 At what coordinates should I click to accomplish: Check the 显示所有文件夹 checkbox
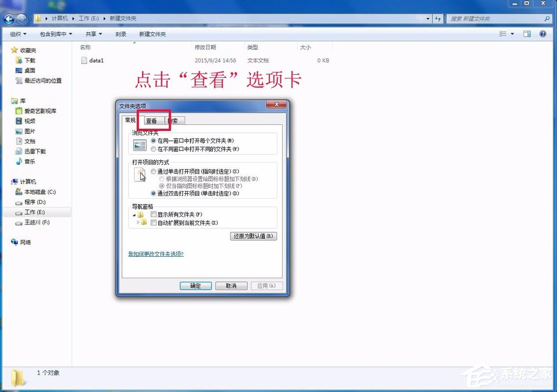pyautogui.click(x=154, y=213)
